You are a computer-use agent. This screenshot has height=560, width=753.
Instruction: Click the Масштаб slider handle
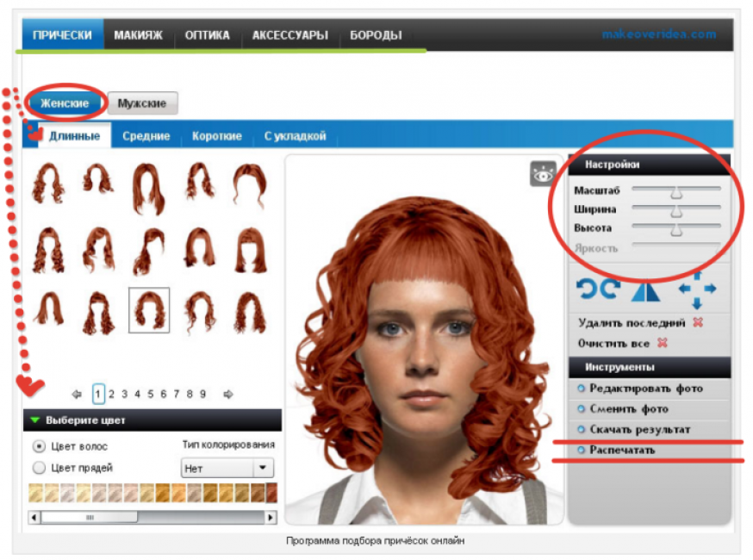(677, 191)
